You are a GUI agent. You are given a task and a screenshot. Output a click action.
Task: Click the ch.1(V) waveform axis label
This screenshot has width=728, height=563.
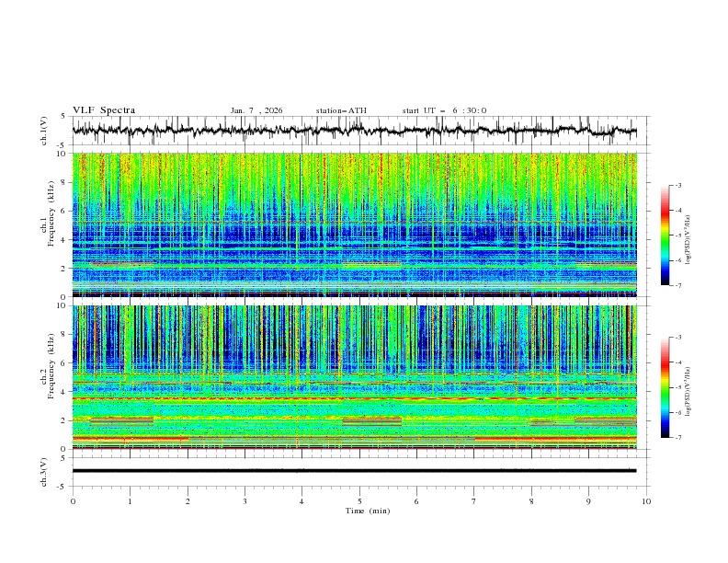tap(43, 131)
